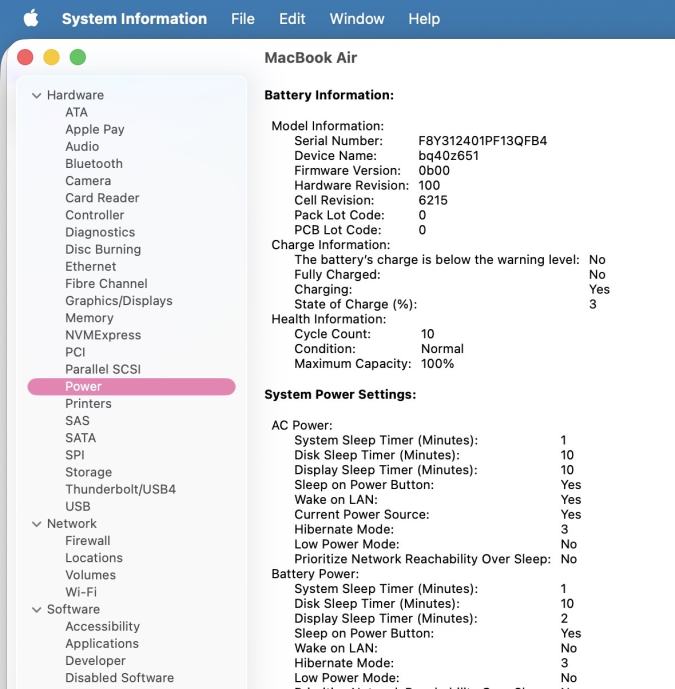Open the Edit menu

[x=292, y=19]
